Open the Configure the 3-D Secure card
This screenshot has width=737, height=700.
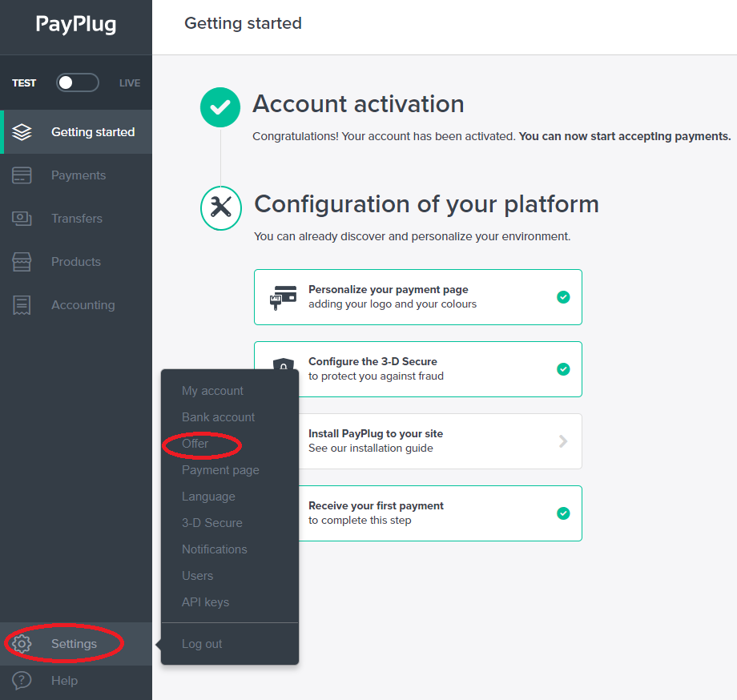pyautogui.click(x=418, y=369)
